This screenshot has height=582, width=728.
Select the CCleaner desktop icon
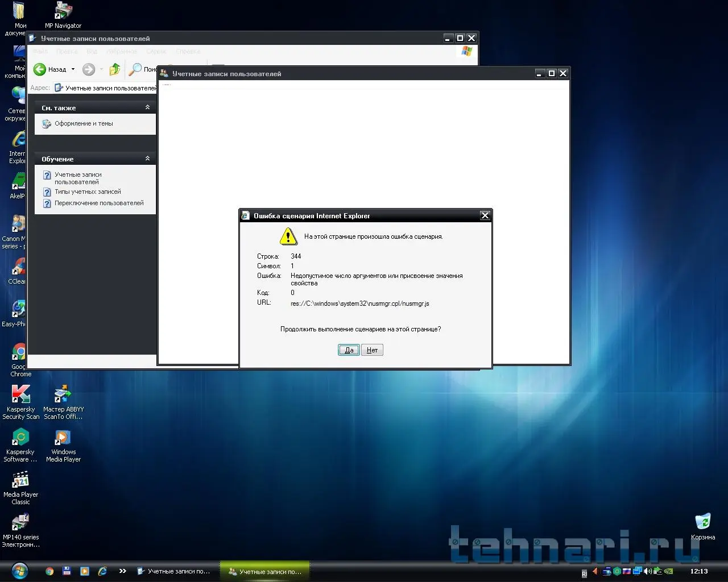click(17, 271)
